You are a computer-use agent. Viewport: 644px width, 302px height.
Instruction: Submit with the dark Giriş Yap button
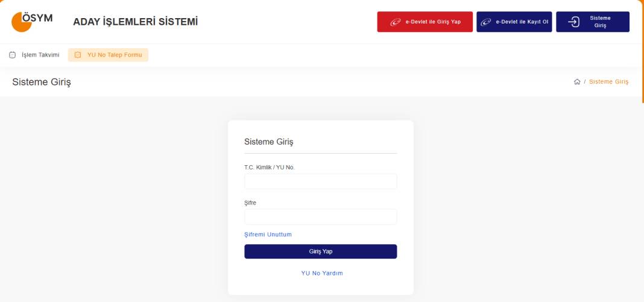click(320, 251)
